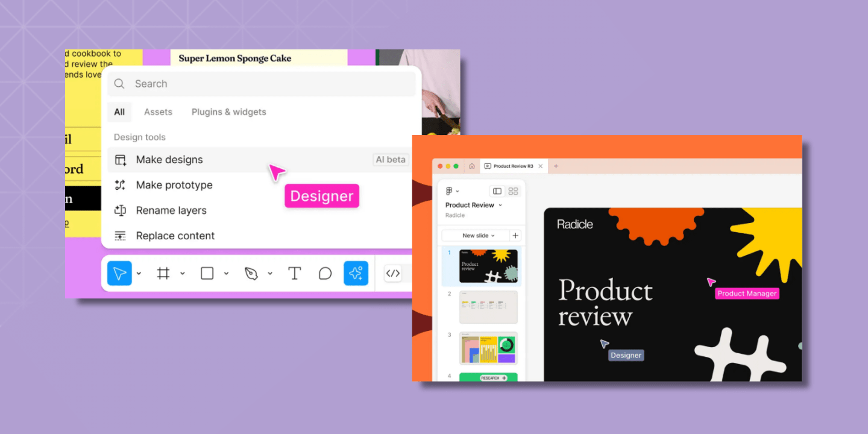Expand the Pen tool options chevron

coord(270,274)
